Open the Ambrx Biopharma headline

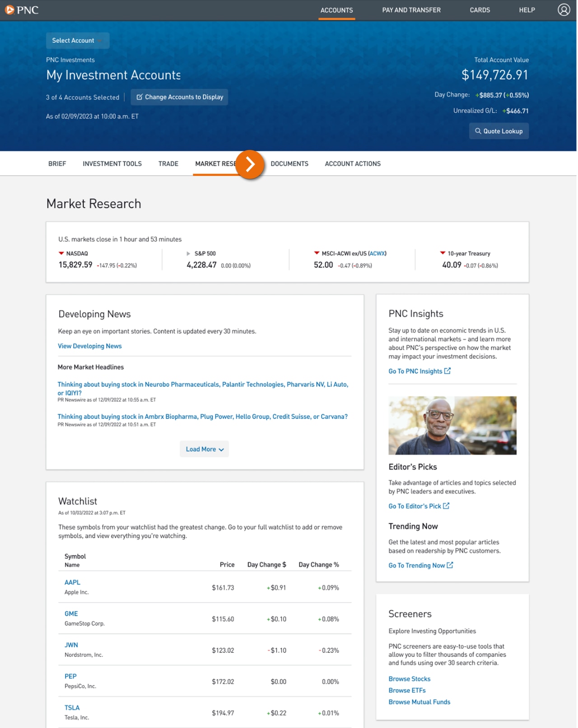click(x=202, y=417)
